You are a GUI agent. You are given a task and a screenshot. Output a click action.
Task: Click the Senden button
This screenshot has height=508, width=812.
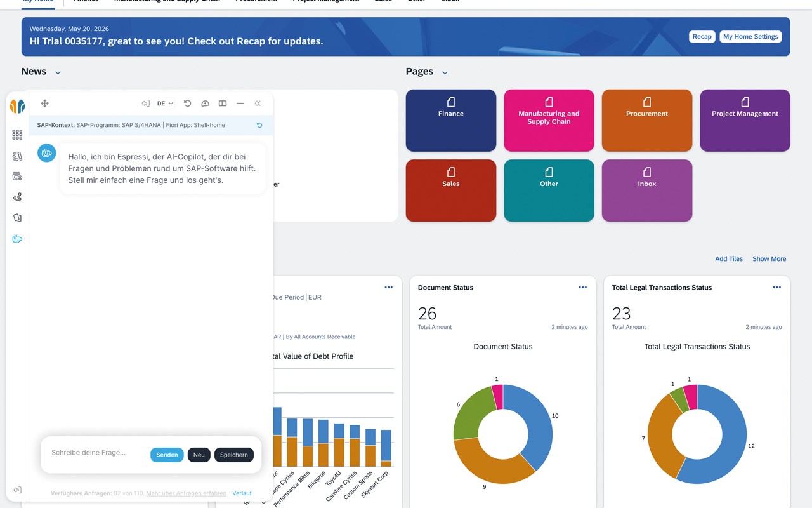pos(167,455)
